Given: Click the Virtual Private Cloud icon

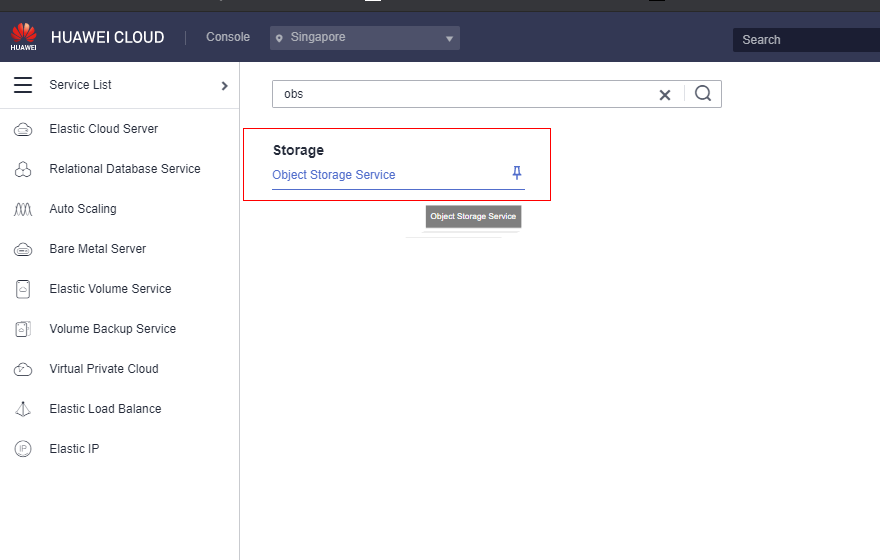Looking at the screenshot, I should (23, 369).
